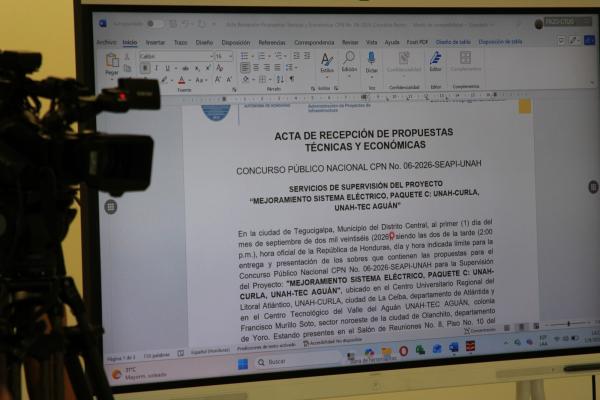Expand numbered list options arrow
The width and height of the screenshot is (600, 400).
[269, 56]
